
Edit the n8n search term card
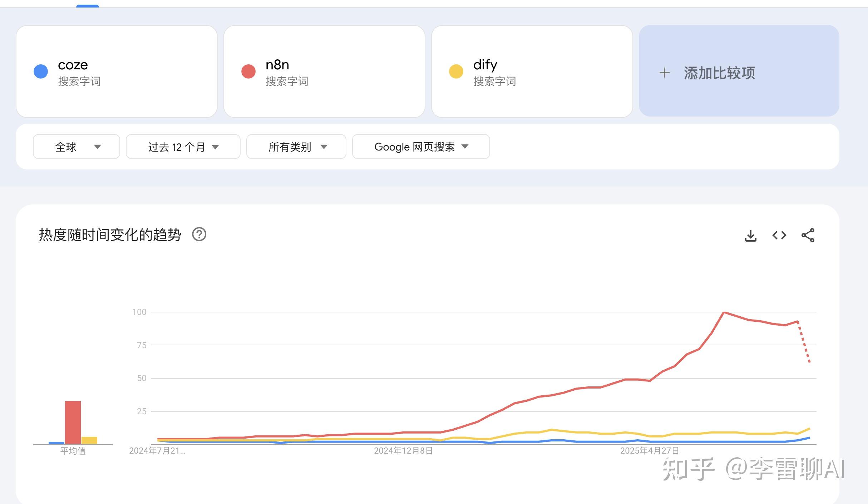(x=277, y=65)
